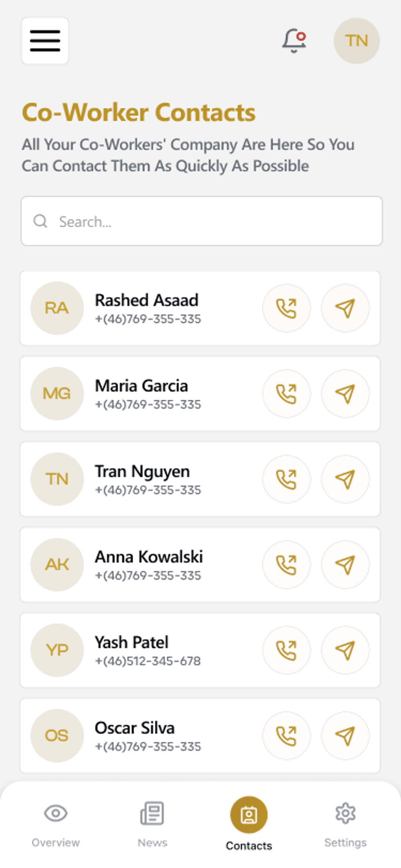Open the hamburger menu
Viewport: 401px width, 868px height.
45,41
